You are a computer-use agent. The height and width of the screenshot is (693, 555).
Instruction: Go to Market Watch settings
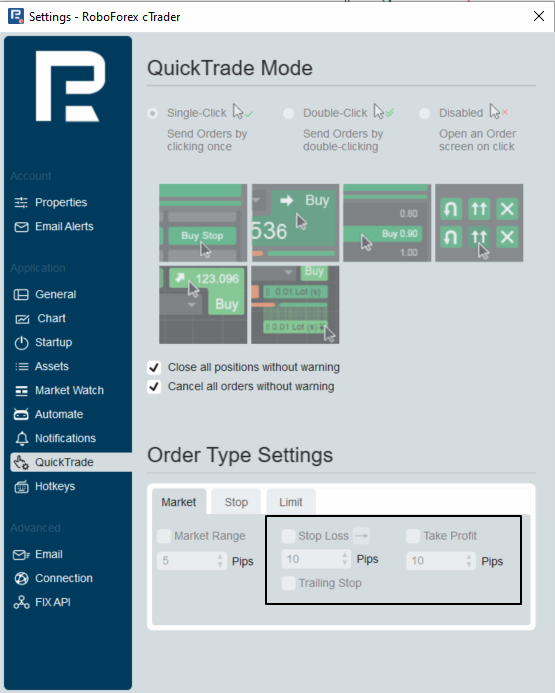point(69,390)
